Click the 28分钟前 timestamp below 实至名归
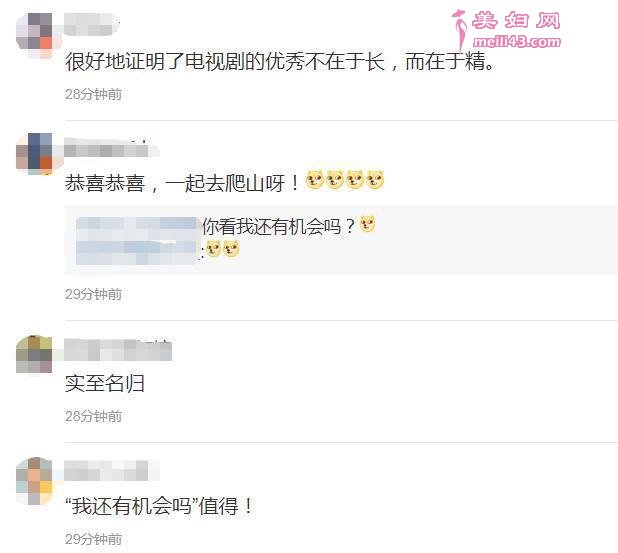 [93, 416]
